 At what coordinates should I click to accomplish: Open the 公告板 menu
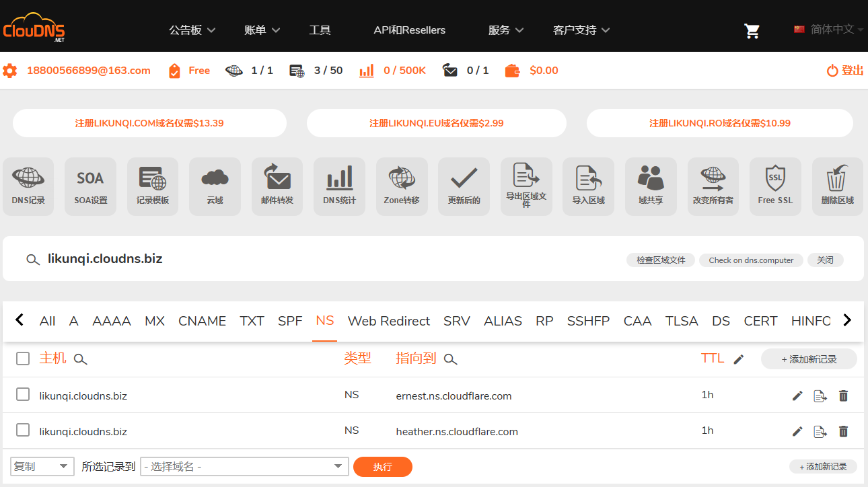tap(192, 30)
